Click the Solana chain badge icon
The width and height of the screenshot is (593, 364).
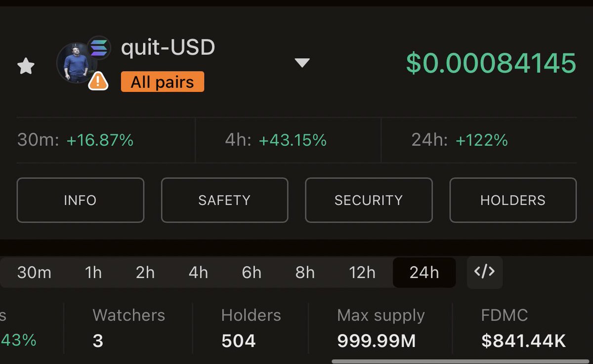click(x=99, y=48)
